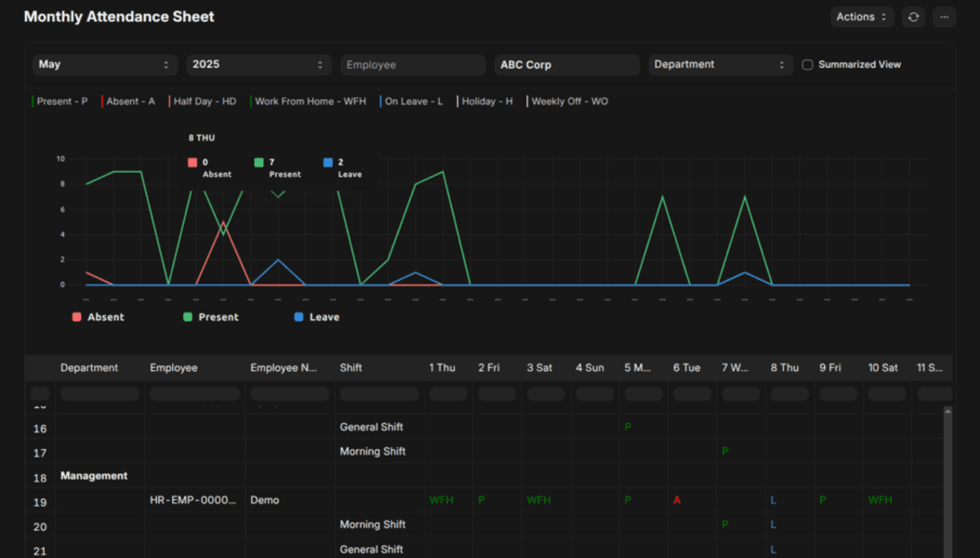
Task: Open the three-dots more options menu
Action: (x=944, y=17)
